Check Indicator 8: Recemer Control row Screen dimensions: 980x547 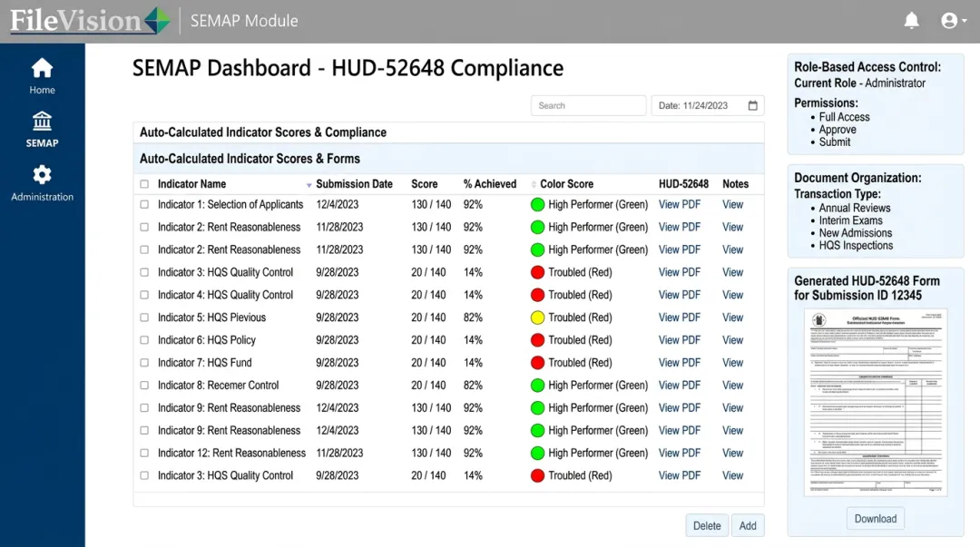144,386
